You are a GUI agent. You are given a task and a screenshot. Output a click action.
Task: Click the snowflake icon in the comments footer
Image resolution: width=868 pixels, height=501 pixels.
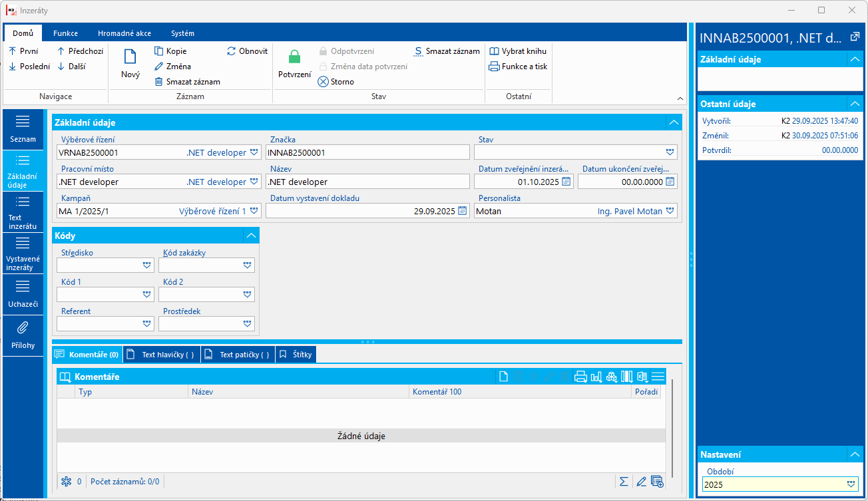66,482
